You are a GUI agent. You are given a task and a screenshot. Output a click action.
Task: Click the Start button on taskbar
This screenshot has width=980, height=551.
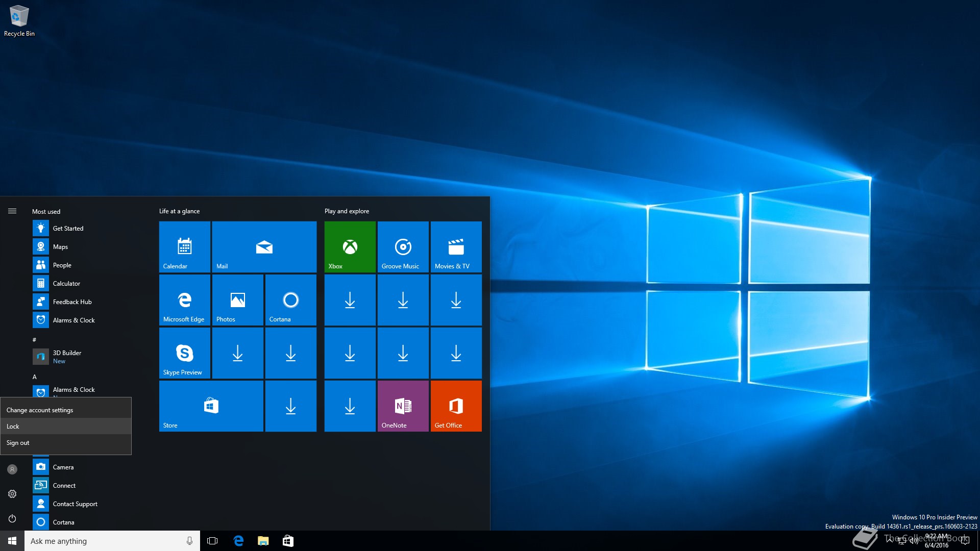(12, 541)
